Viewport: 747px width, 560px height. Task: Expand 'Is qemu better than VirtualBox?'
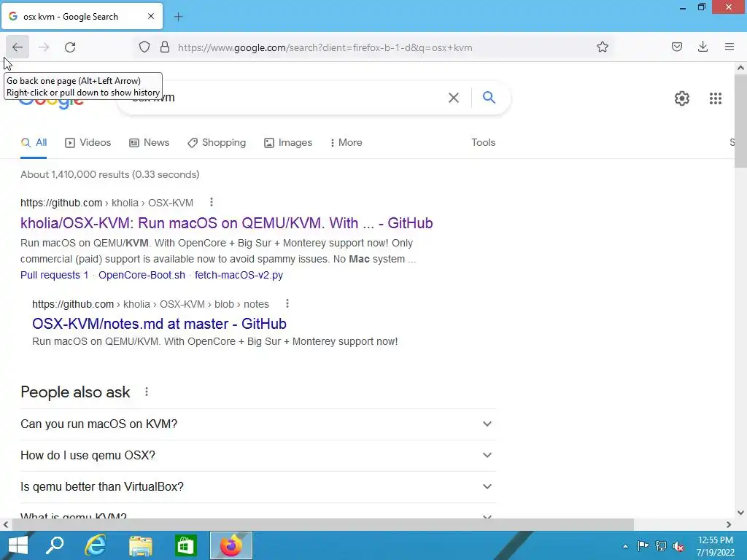coord(258,486)
